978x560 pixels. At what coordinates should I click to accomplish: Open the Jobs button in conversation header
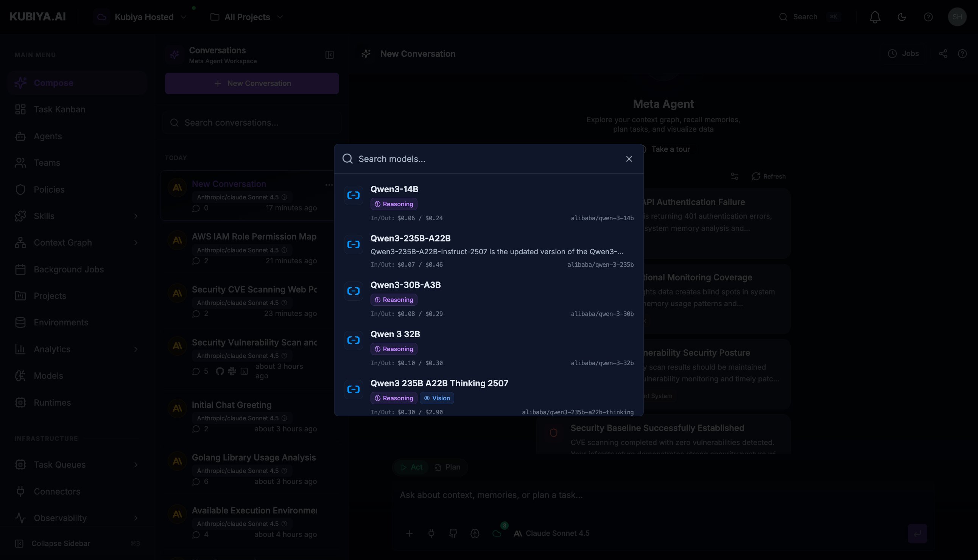tap(903, 54)
